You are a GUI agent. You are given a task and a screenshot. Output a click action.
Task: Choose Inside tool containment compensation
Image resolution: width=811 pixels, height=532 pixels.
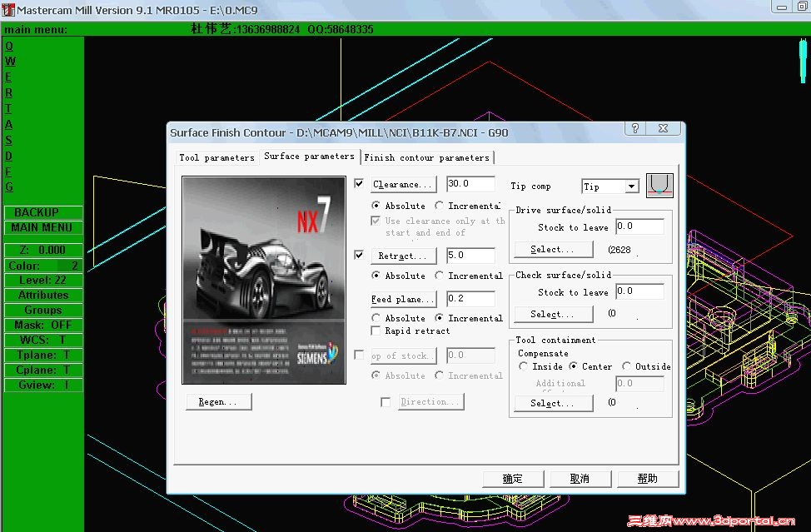(523, 366)
